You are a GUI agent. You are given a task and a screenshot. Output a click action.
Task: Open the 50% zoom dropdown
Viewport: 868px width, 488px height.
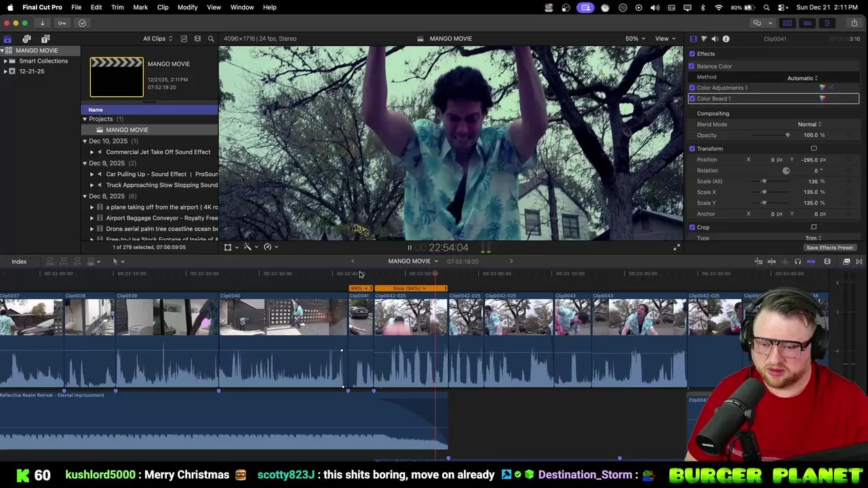point(635,39)
